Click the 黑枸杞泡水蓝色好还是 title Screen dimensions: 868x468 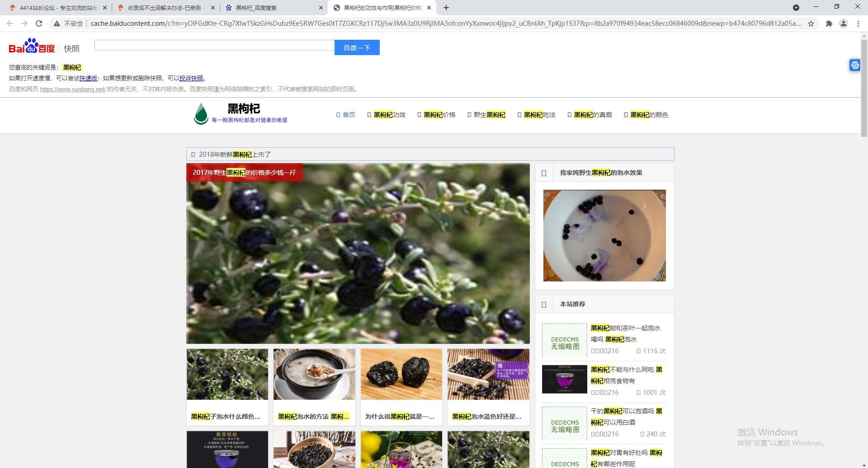pyautogui.click(x=486, y=417)
